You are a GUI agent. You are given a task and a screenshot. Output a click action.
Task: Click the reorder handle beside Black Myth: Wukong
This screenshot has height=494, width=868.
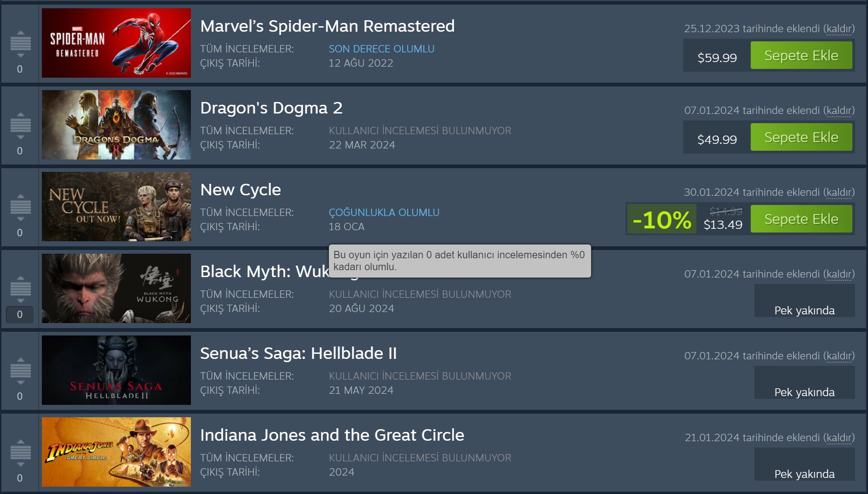point(20,289)
